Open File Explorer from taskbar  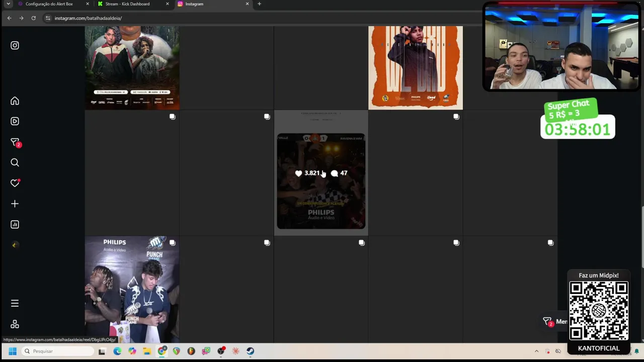146,351
